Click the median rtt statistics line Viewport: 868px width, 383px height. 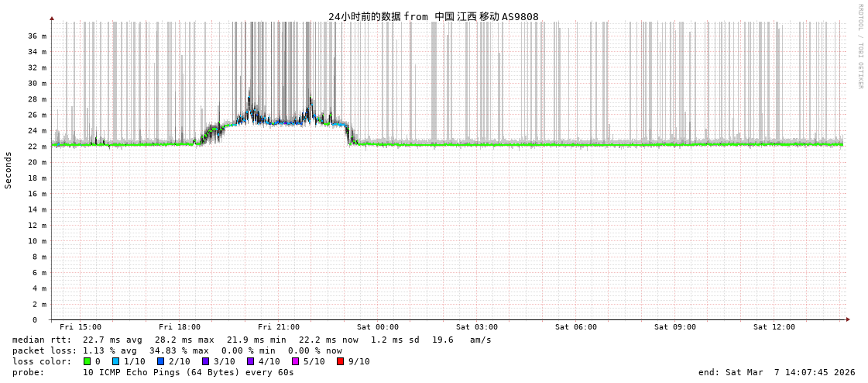coord(252,340)
